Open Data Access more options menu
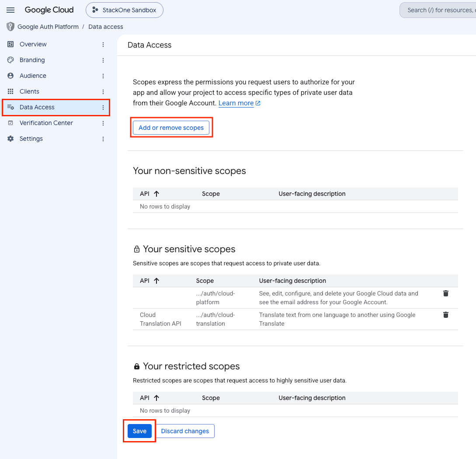The height and width of the screenshot is (459, 476). coord(103,108)
